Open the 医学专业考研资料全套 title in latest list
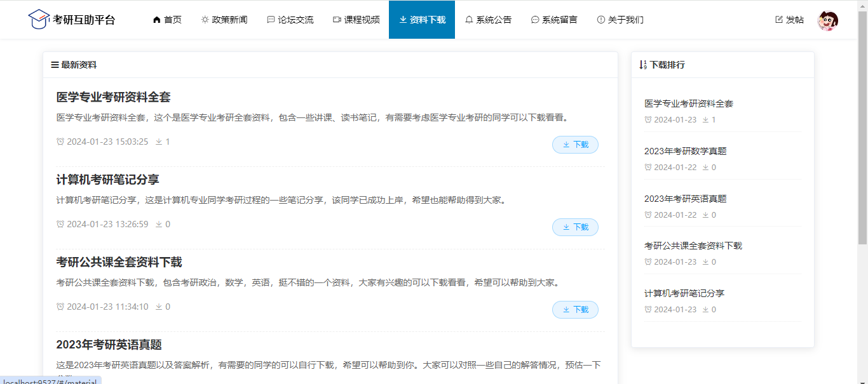The image size is (868, 384). 113,97
